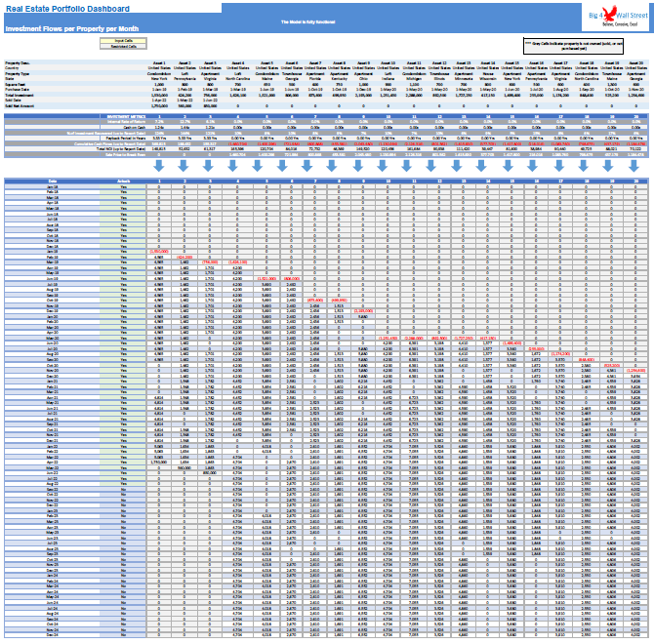Click the blue down arrow under column 20
Image resolution: width=654 pixels, height=644 pixels.
coord(634,166)
